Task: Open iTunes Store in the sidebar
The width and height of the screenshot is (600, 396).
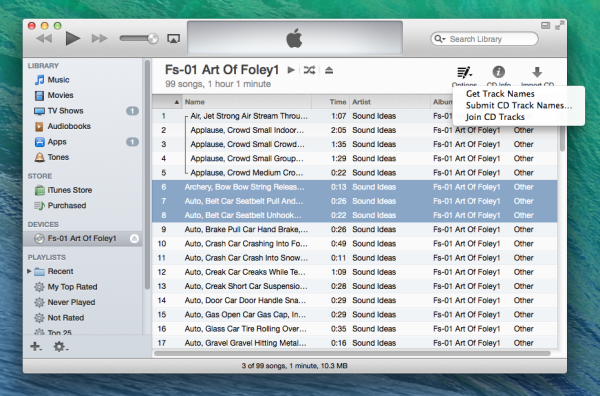Action: pyautogui.click(x=69, y=190)
